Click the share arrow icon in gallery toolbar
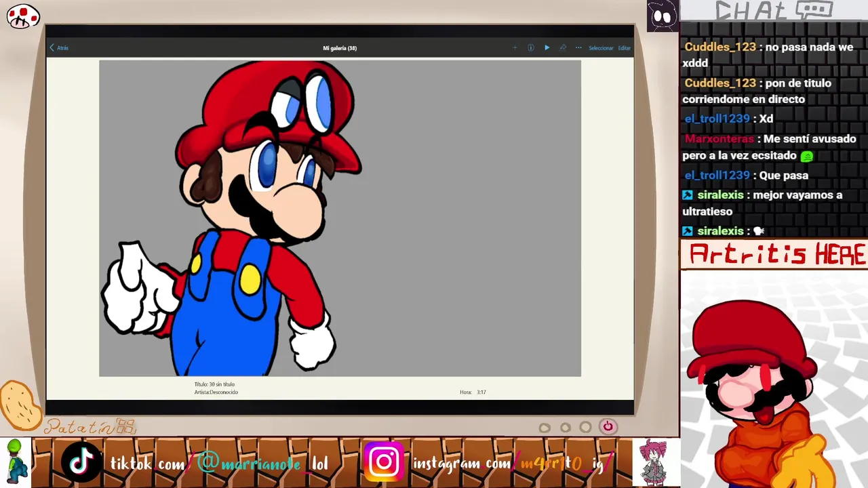This screenshot has width=868, height=488. coord(563,48)
